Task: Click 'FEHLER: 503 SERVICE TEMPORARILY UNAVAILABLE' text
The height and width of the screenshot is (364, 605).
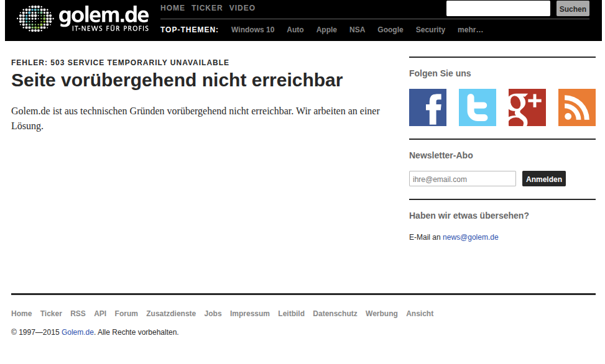Action: coord(120,63)
